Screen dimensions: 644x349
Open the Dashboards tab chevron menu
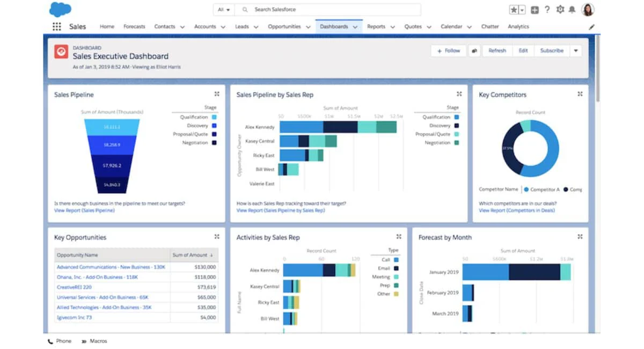(355, 27)
